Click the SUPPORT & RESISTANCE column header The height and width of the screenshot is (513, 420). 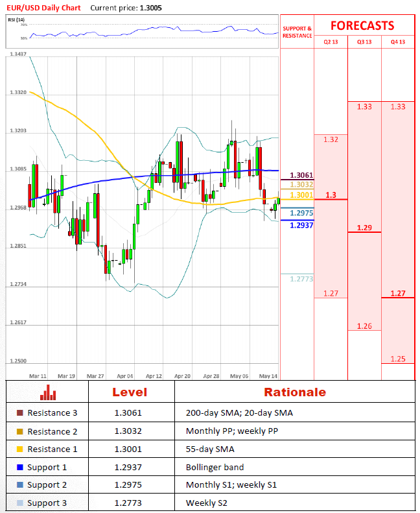point(297,32)
